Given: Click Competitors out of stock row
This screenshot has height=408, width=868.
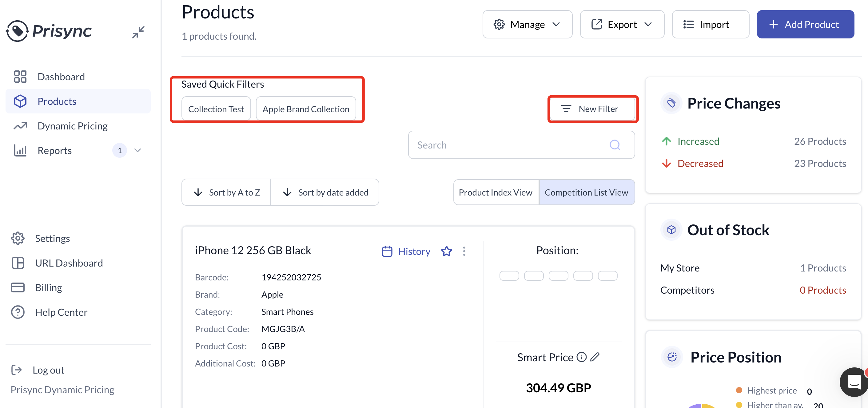Looking at the screenshot, I should pos(753,290).
